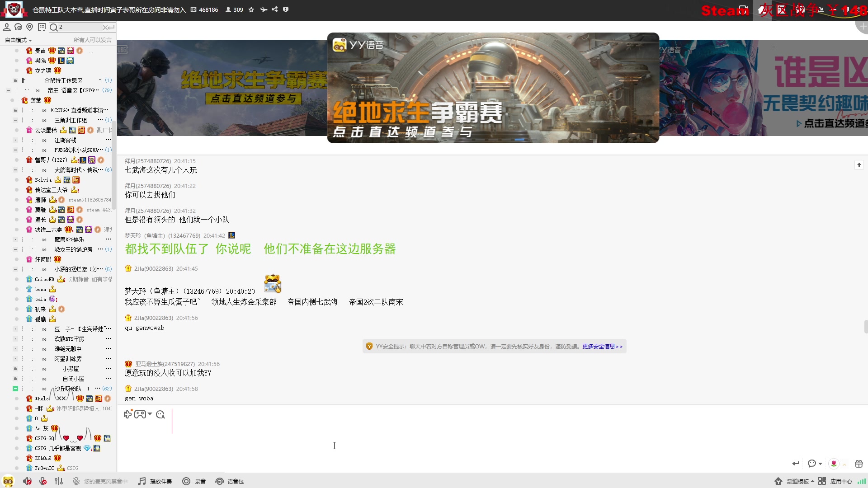Screen dimensions: 868x488
Task: Click the speaker plugin icon beside chat input
Action: click(x=128, y=414)
